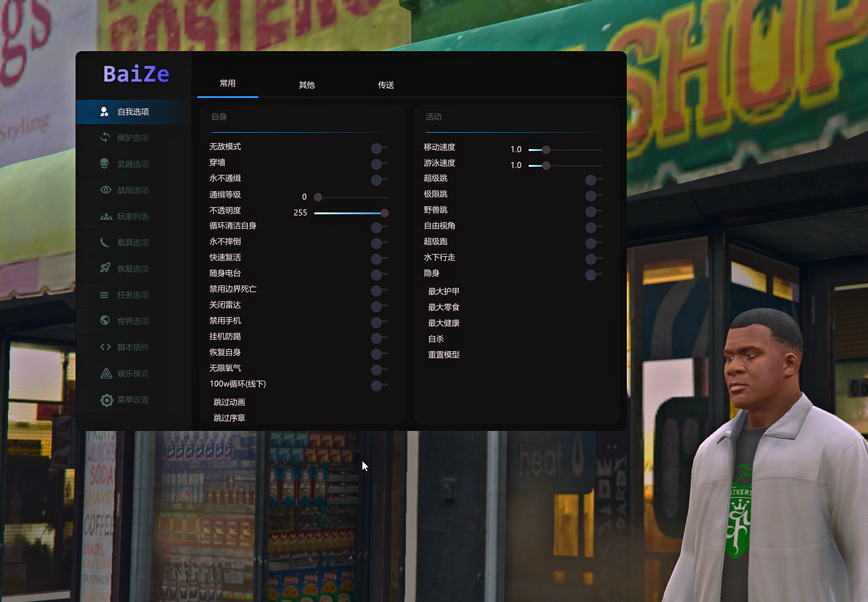
Task: Click the 游泳速度 slider
Action: (x=565, y=166)
